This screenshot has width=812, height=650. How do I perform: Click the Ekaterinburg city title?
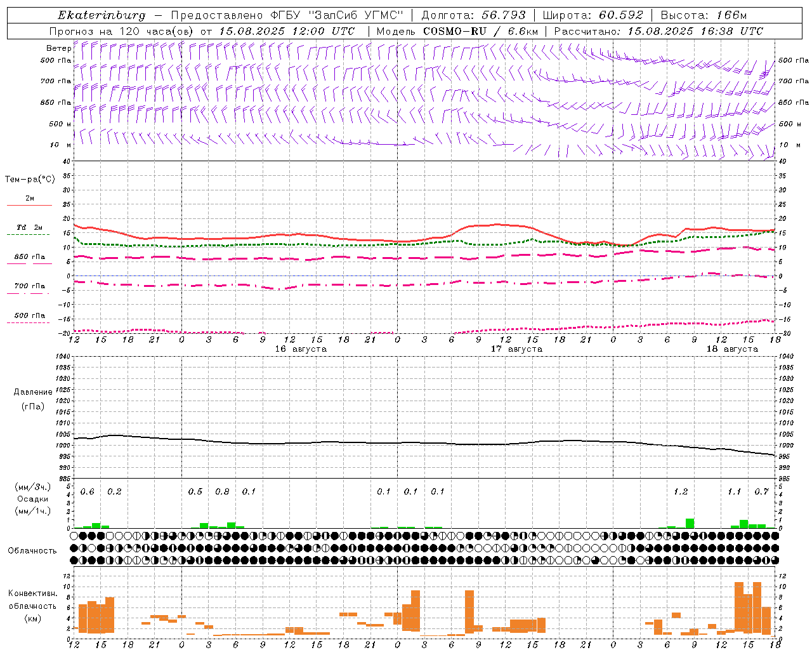tap(101, 15)
